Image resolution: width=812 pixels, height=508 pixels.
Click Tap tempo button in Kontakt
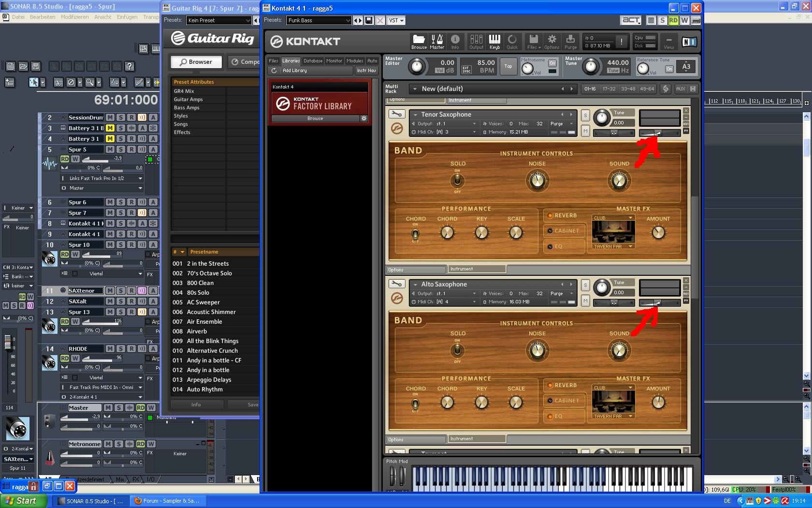click(x=508, y=66)
